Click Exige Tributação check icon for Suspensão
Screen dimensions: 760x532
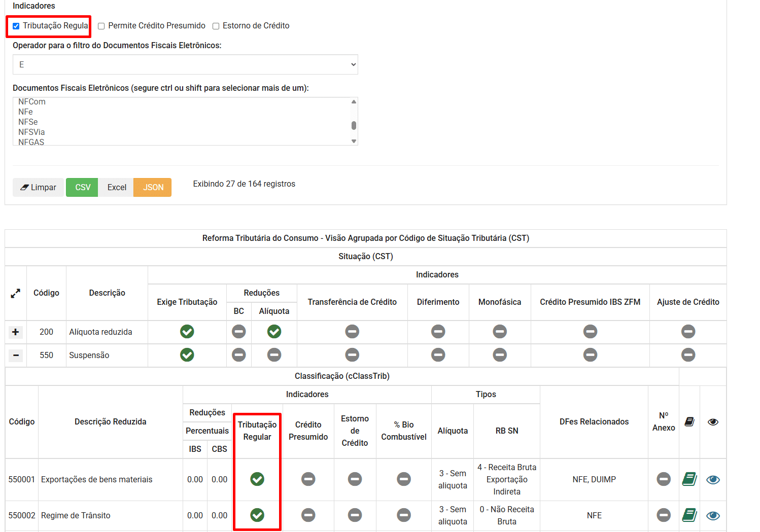tap(187, 355)
